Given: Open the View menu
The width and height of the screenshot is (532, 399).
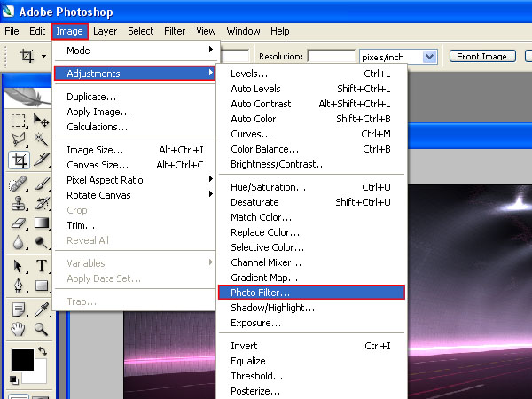Looking at the screenshot, I should [x=206, y=31].
